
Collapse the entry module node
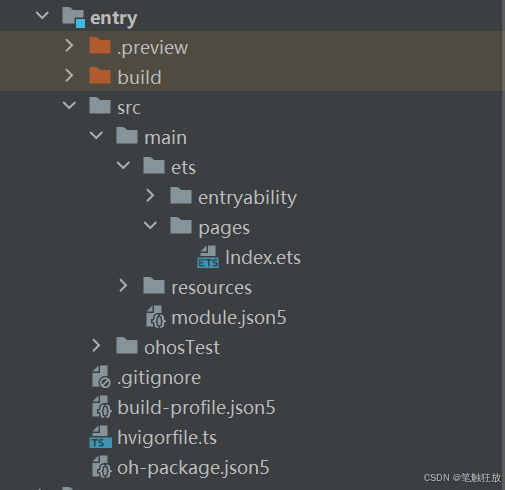click(x=42, y=15)
